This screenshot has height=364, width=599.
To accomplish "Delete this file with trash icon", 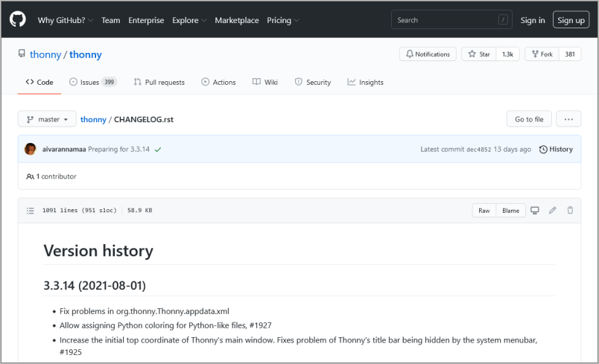I will 570,210.
